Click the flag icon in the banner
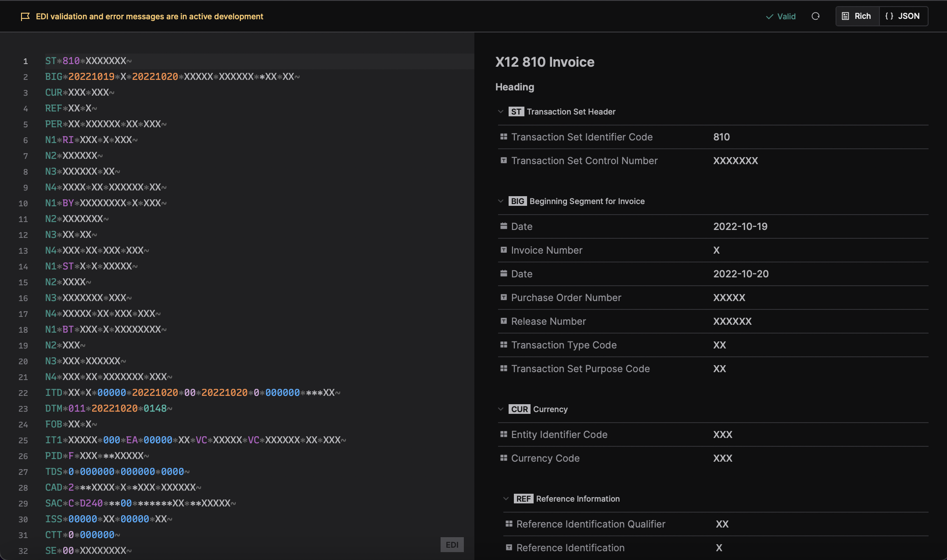947x560 pixels. (x=25, y=17)
